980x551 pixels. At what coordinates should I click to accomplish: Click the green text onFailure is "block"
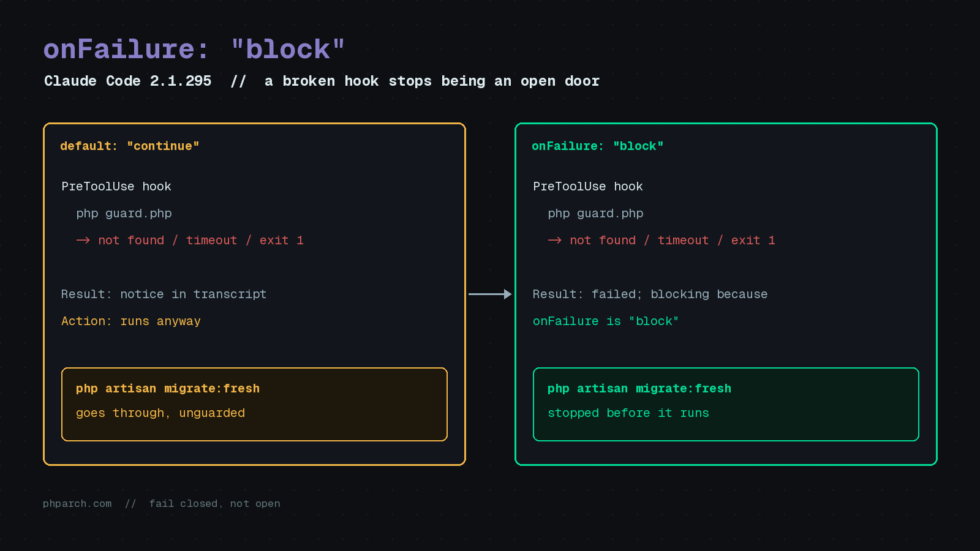click(x=606, y=321)
